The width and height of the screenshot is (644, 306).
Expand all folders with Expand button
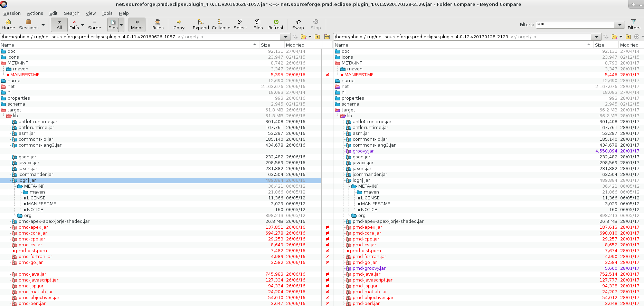pos(201,24)
